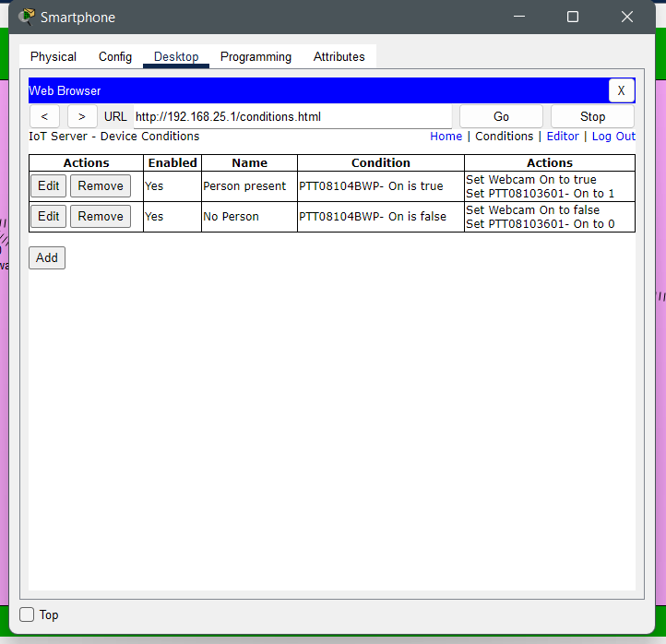The width and height of the screenshot is (666, 644).
Task: Click the Packet Tracer icon in title bar
Action: click(x=27, y=17)
